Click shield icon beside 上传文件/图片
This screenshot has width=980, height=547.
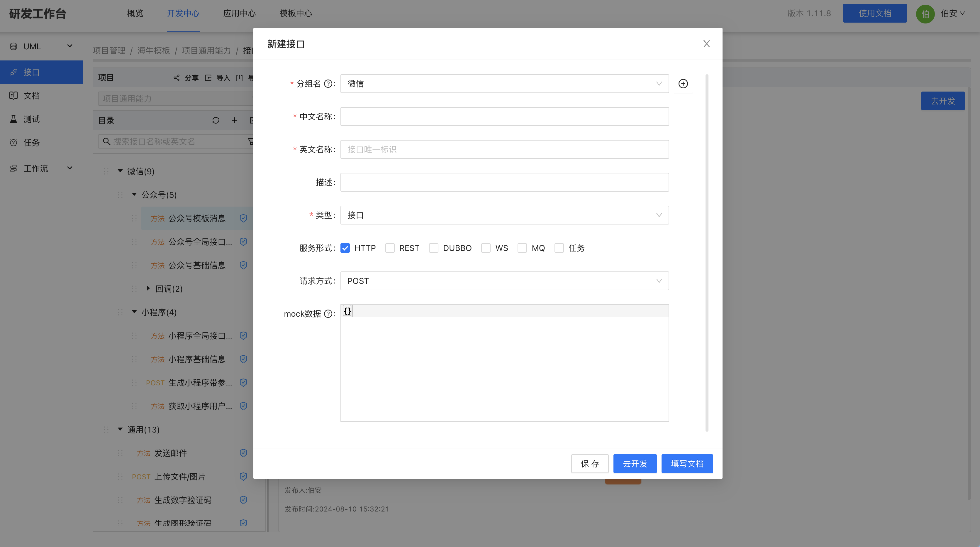[243, 477]
